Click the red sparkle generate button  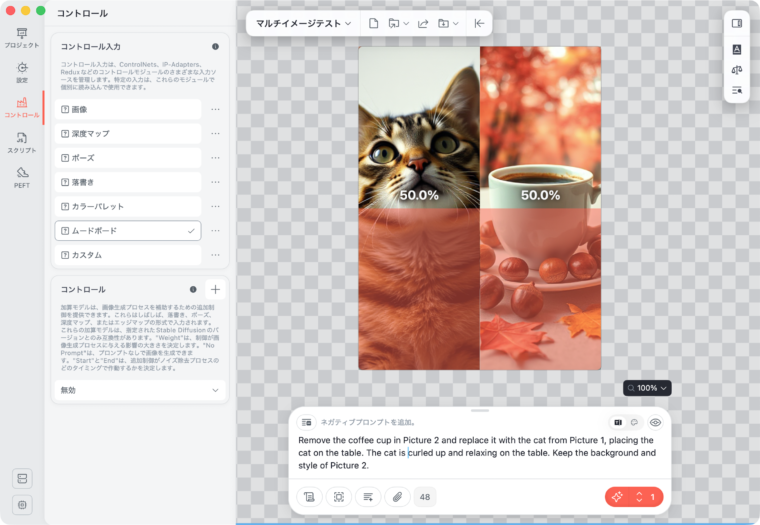(x=617, y=497)
